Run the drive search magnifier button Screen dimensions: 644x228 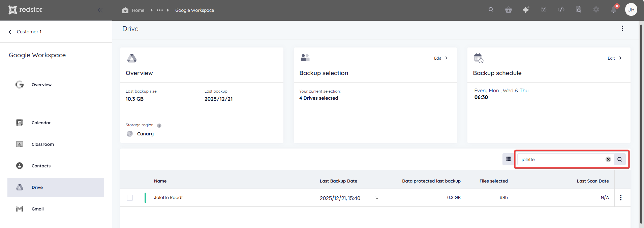pyautogui.click(x=619, y=159)
